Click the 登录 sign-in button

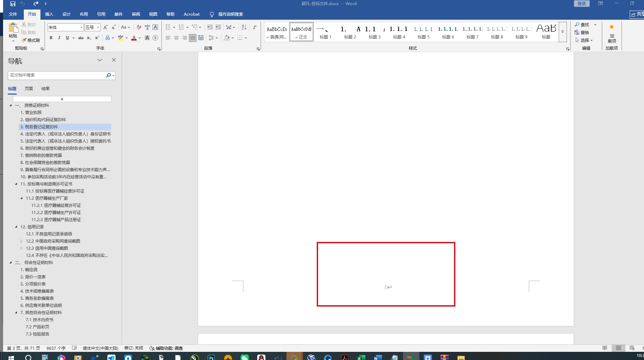582,4
